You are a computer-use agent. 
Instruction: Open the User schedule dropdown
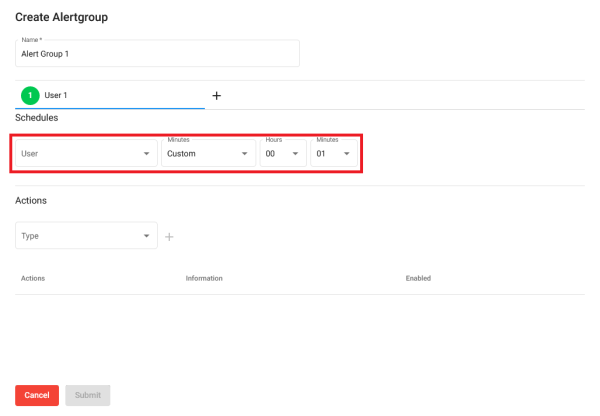[86, 153]
